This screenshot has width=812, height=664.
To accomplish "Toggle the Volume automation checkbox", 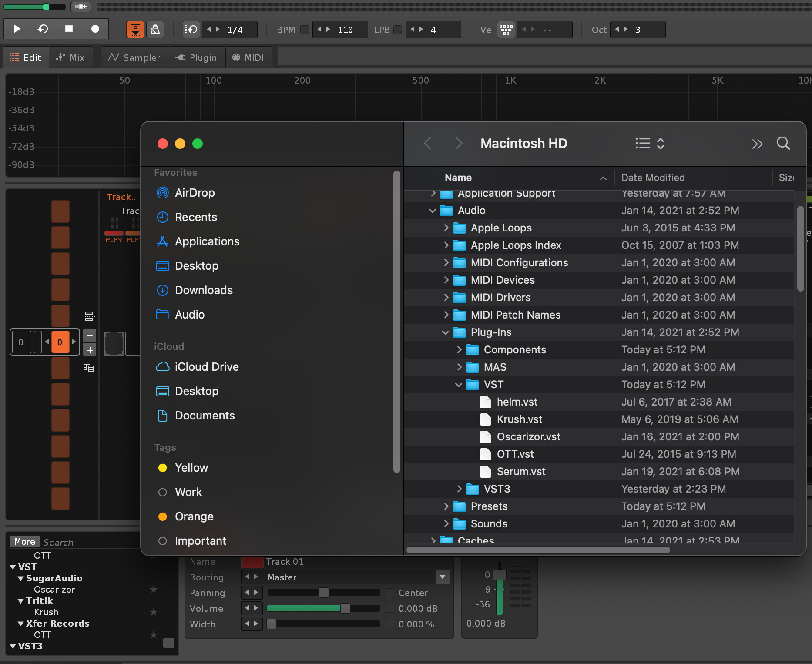I will click(390, 608).
